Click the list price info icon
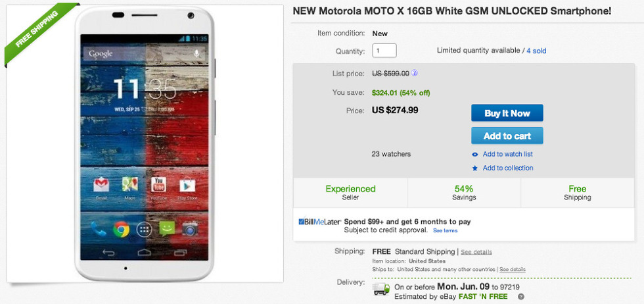 pos(415,74)
